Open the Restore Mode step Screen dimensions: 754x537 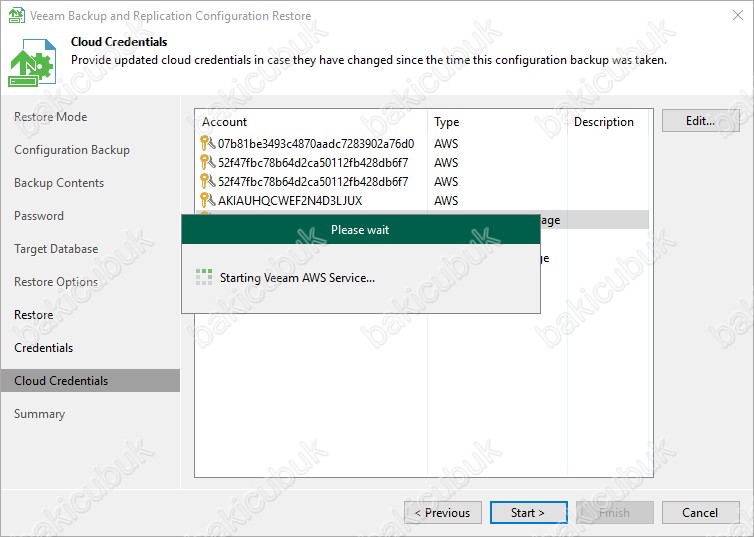(x=50, y=117)
